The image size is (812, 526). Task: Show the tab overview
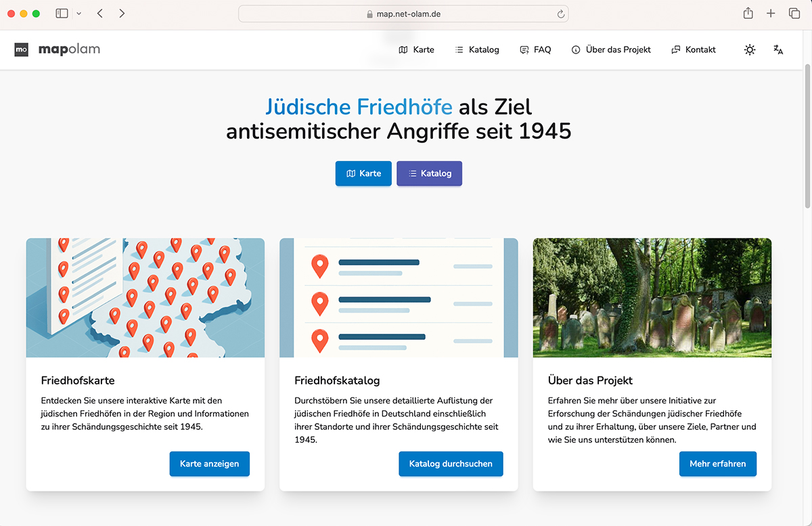pyautogui.click(x=794, y=14)
